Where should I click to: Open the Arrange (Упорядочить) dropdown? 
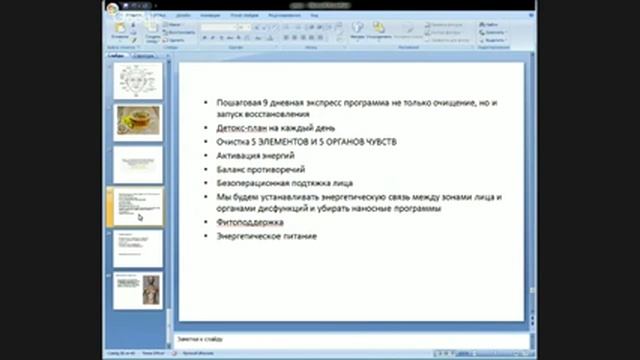[x=379, y=31]
